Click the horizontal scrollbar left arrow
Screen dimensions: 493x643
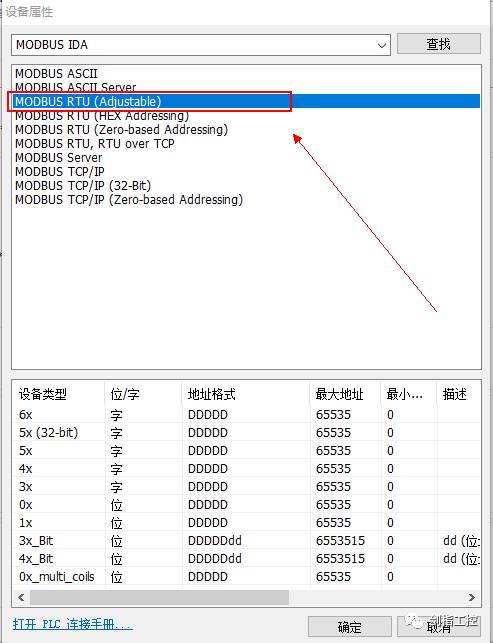coord(21,597)
